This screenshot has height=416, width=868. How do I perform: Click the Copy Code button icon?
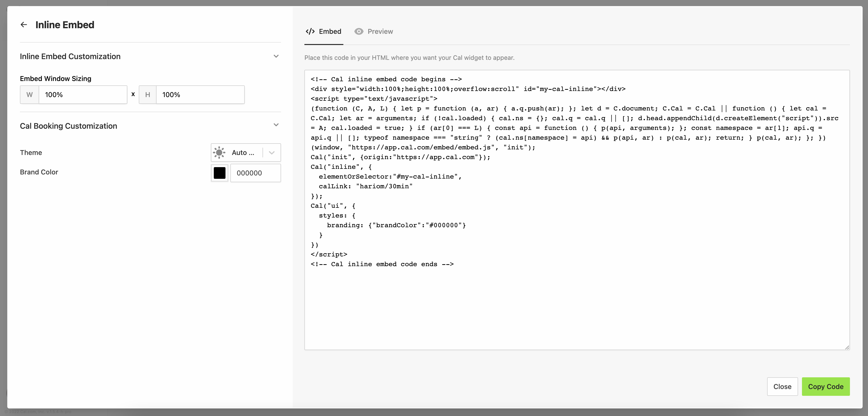(826, 386)
